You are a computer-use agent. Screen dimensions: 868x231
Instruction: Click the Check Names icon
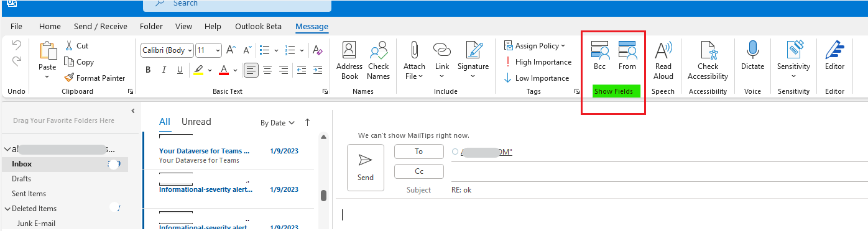(x=378, y=61)
